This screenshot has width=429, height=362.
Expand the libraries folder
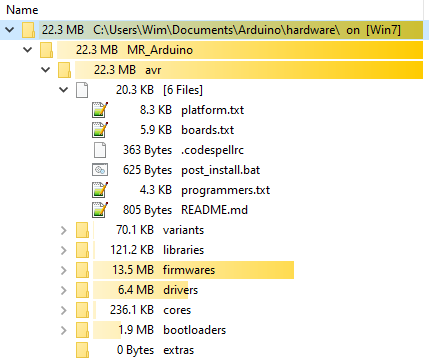(x=64, y=250)
